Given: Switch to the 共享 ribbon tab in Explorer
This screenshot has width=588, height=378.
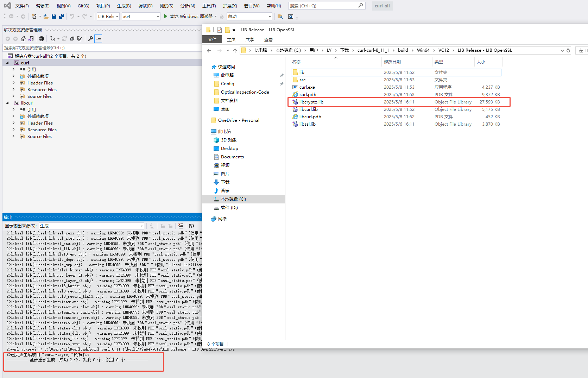Looking at the screenshot, I should 249,39.
